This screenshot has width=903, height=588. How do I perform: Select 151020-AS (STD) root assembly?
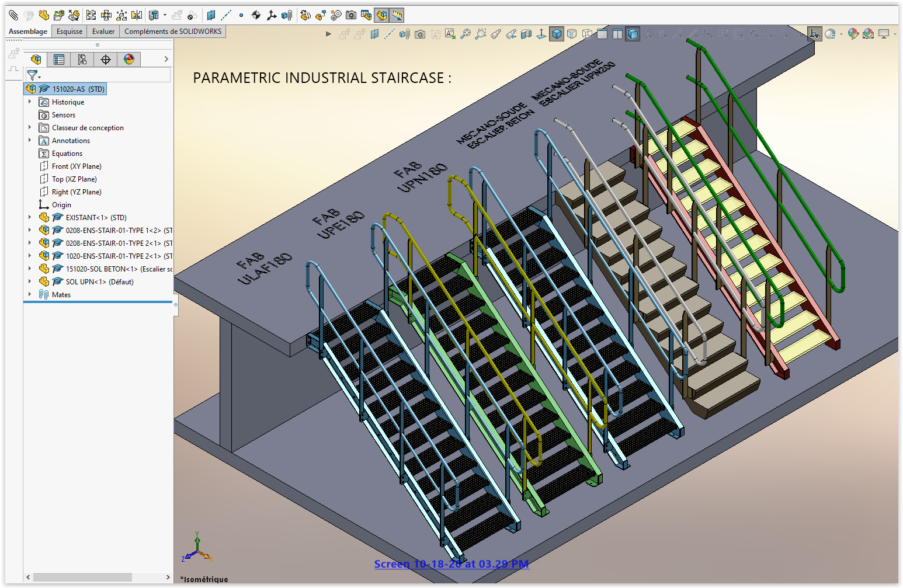click(65, 89)
